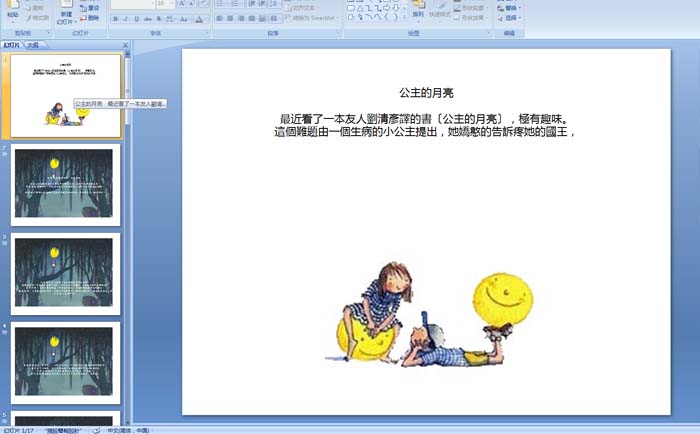Image resolution: width=700 pixels, height=434 pixels.
Task: Open the Paragraph (段落) group dialog launcher
Action: [338, 33]
